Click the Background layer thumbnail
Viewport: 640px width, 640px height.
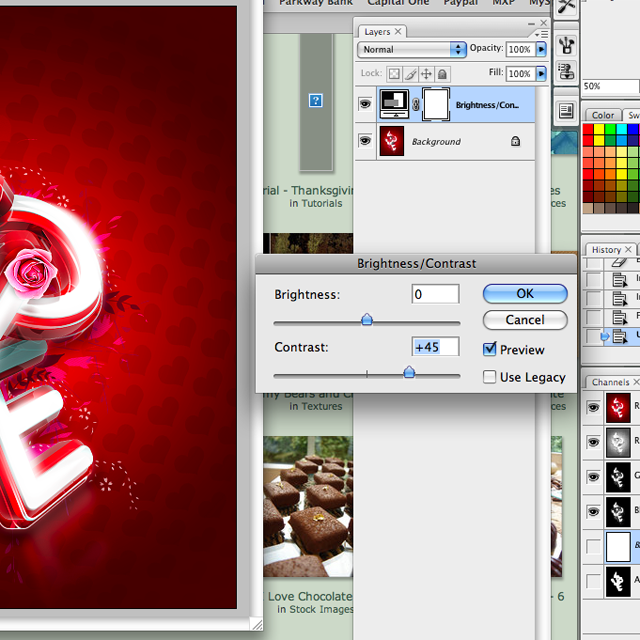click(391, 141)
